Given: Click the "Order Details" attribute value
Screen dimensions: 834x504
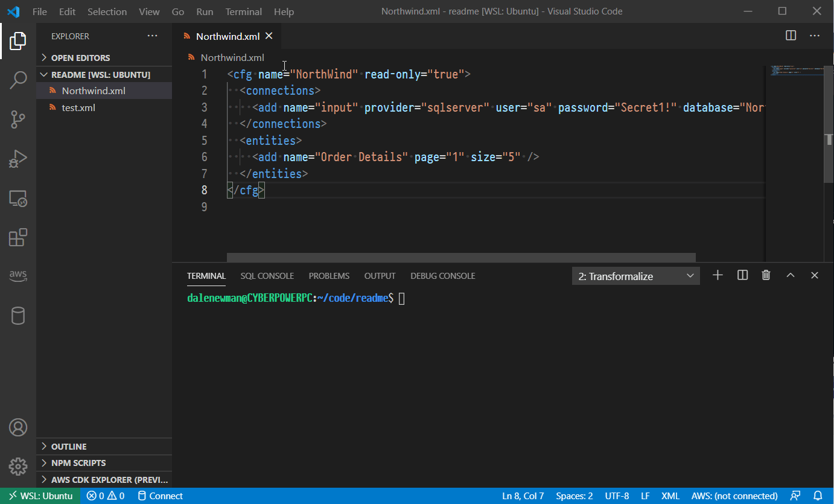Looking at the screenshot, I should (361, 157).
